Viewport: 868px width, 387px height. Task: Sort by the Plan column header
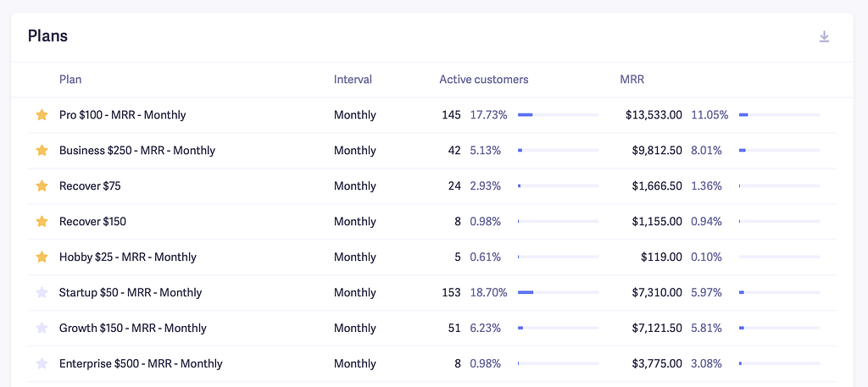tap(70, 80)
